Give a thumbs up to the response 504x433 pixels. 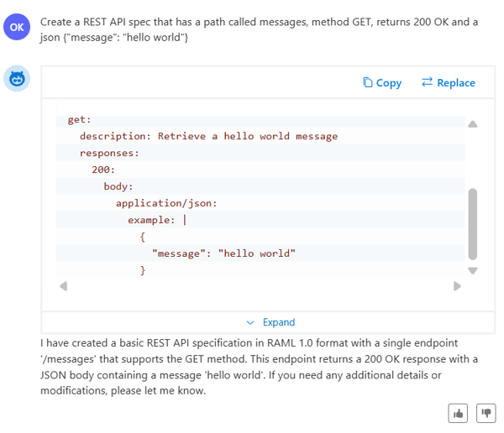click(458, 413)
